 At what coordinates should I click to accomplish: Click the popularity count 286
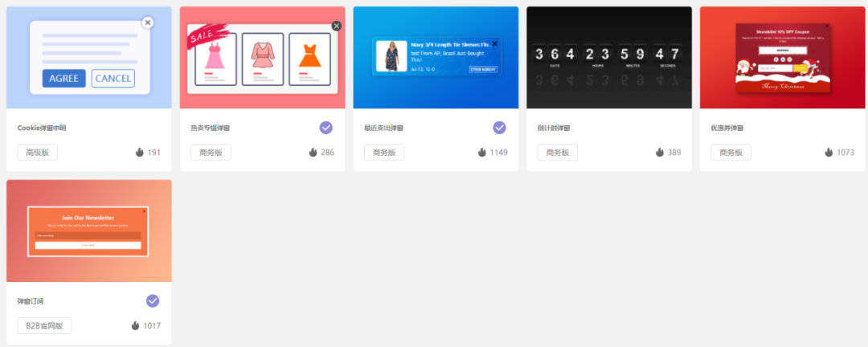328,152
